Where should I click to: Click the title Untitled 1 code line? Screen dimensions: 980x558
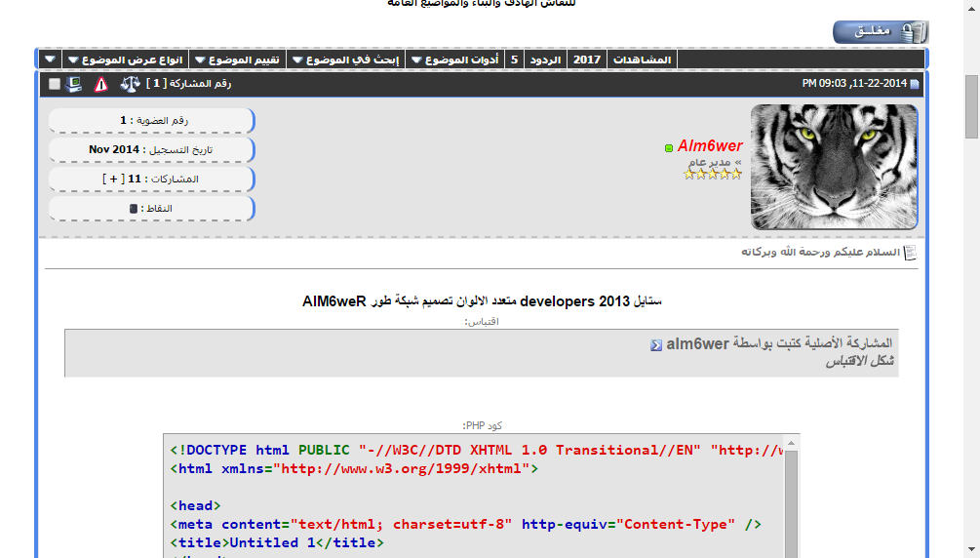[x=277, y=542]
